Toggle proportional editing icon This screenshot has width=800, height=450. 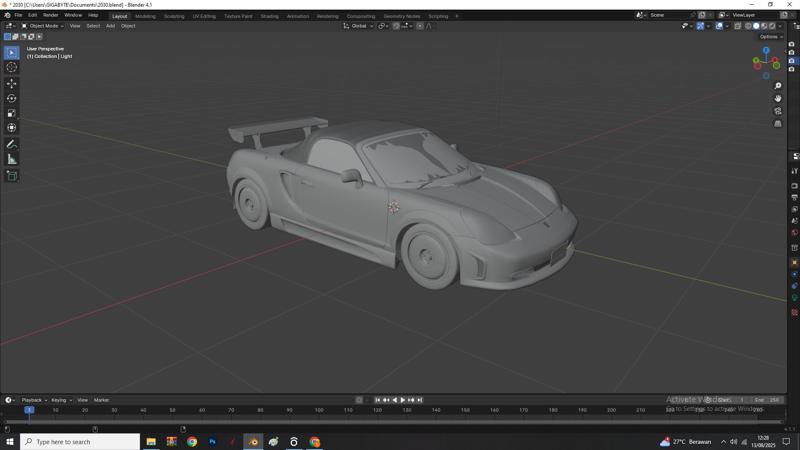coord(419,26)
